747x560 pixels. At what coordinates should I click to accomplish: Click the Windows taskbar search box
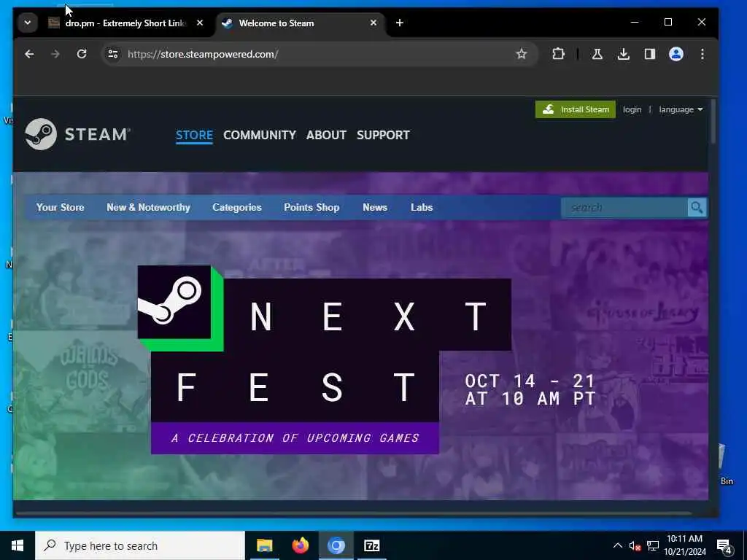139,545
